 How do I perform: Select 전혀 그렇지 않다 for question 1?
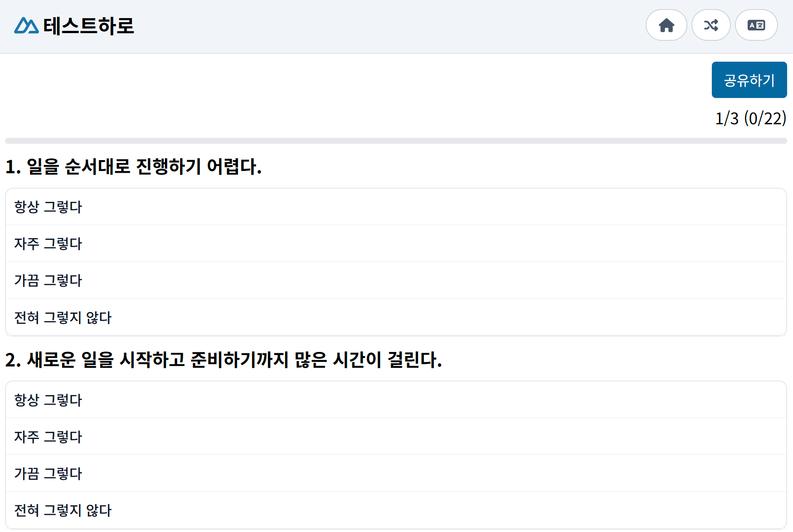point(395,317)
